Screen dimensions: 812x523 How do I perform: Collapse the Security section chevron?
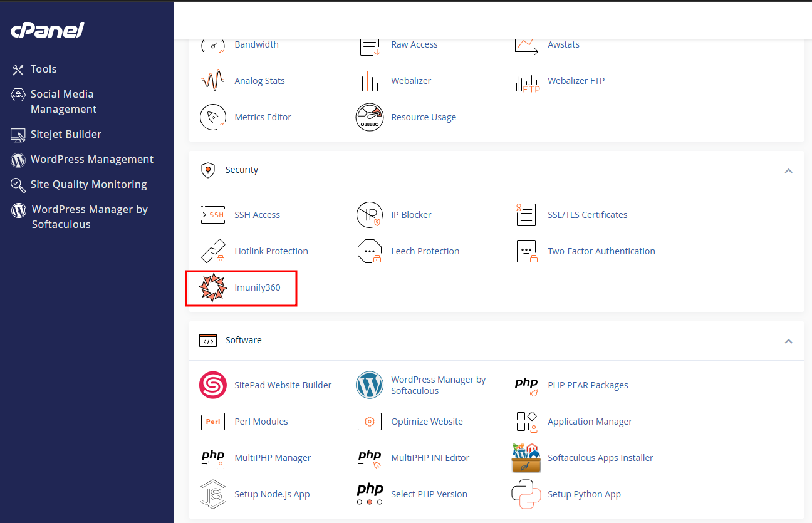(x=788, y=170)
